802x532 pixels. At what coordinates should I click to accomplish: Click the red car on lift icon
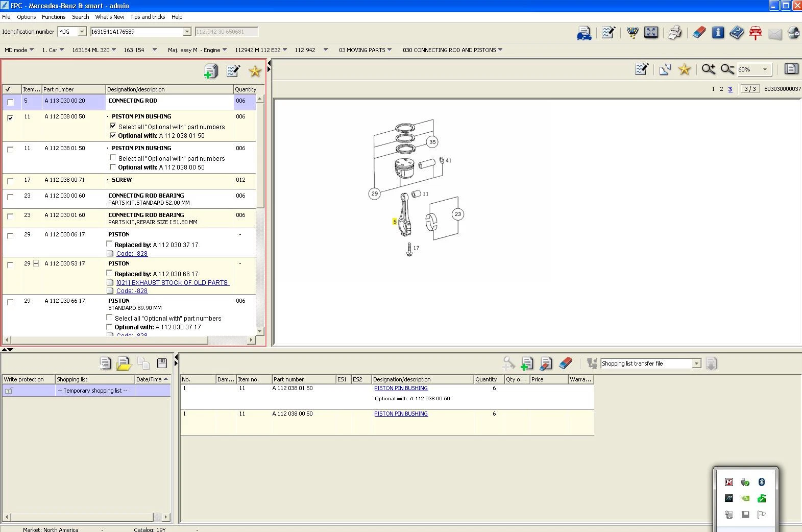tap(755, 33)
